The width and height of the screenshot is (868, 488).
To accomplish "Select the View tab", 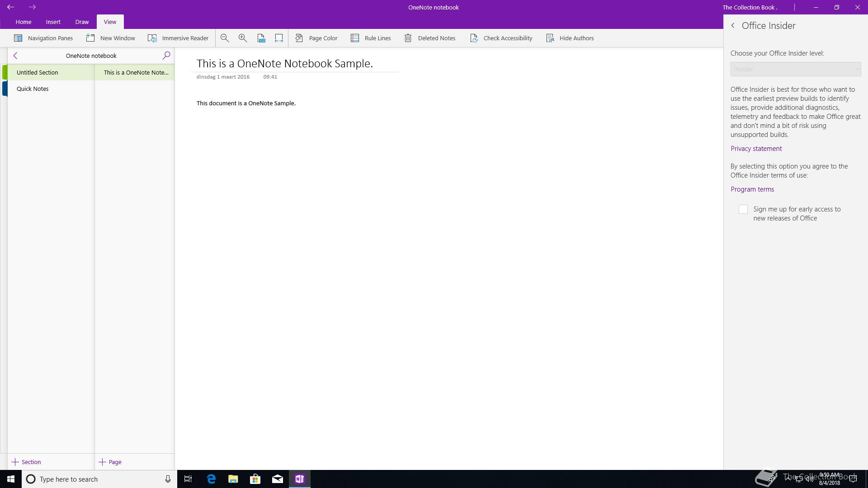I will point(110,22).
